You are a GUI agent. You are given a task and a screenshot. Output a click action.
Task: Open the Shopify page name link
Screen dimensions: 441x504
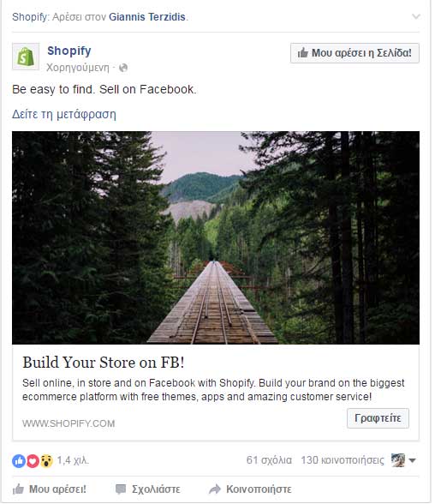pos(69,51)
